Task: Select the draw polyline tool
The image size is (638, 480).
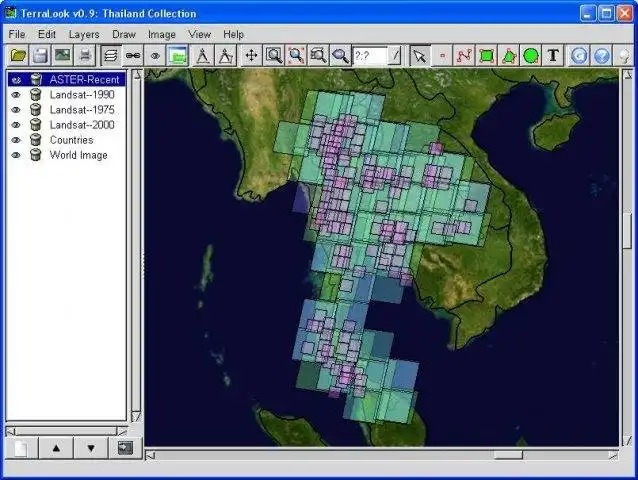Action: point(464,55)
